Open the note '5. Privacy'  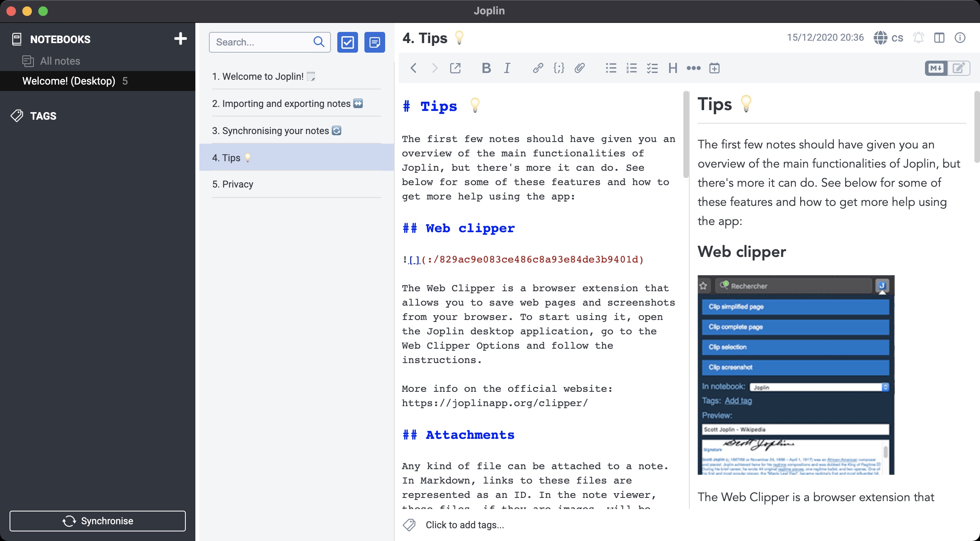point(233,184)
